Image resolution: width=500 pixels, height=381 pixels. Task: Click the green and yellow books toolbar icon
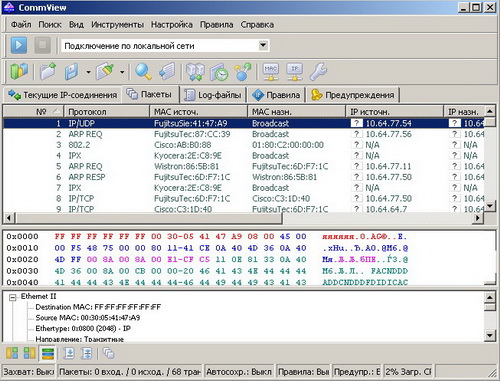pos(19,71)
